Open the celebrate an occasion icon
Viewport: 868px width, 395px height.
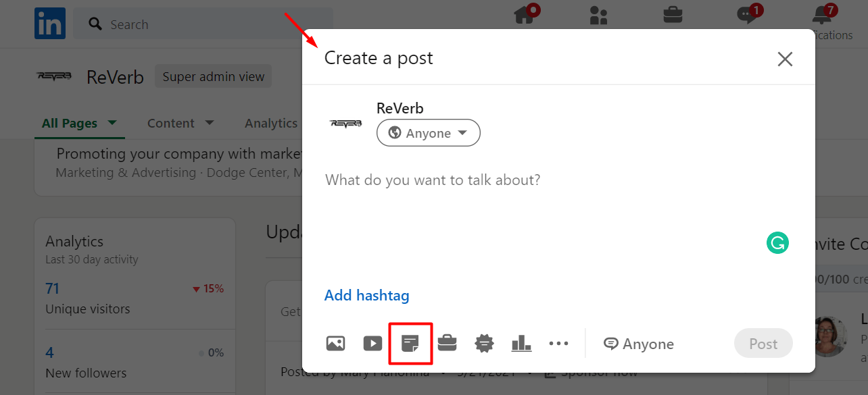pos(484,343)
